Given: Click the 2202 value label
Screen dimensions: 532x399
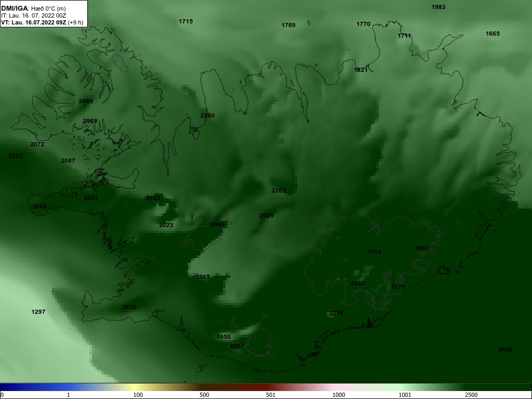Looking at the screenshot, I should [x=279, y=190].
